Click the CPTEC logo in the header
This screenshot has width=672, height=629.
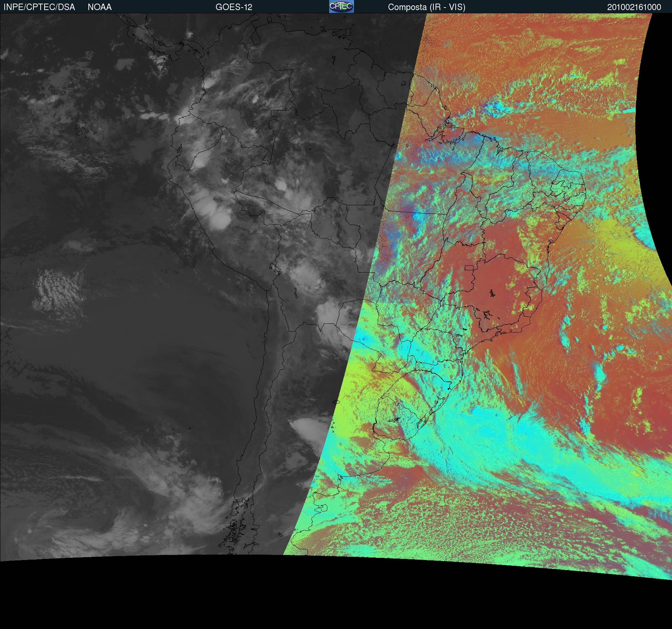pos(341,6)
